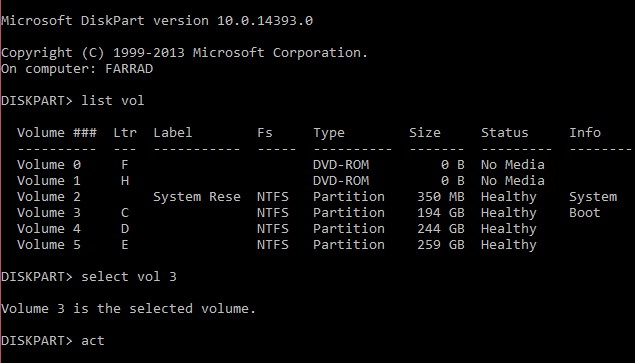Click the Copyright 1999-2013 Microsoft Corporation line
The height and width of the screenshot is (363, 635).
tap(184, 53)
